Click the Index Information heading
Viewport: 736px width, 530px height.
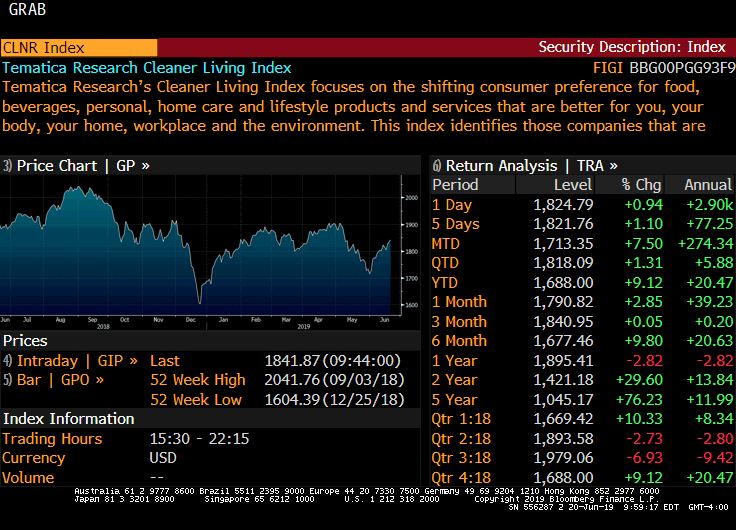tap(69, 419)
